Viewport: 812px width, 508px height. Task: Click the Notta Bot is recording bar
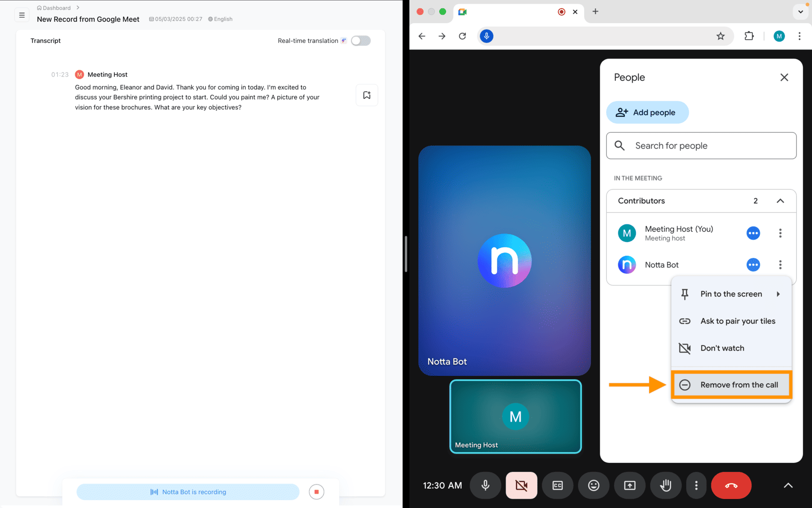pyautogui.click(x=188, y=492)
